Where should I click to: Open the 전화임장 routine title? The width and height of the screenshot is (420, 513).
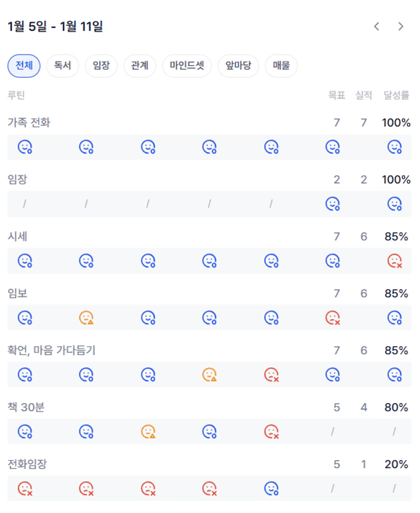click(x=27, y=464)
